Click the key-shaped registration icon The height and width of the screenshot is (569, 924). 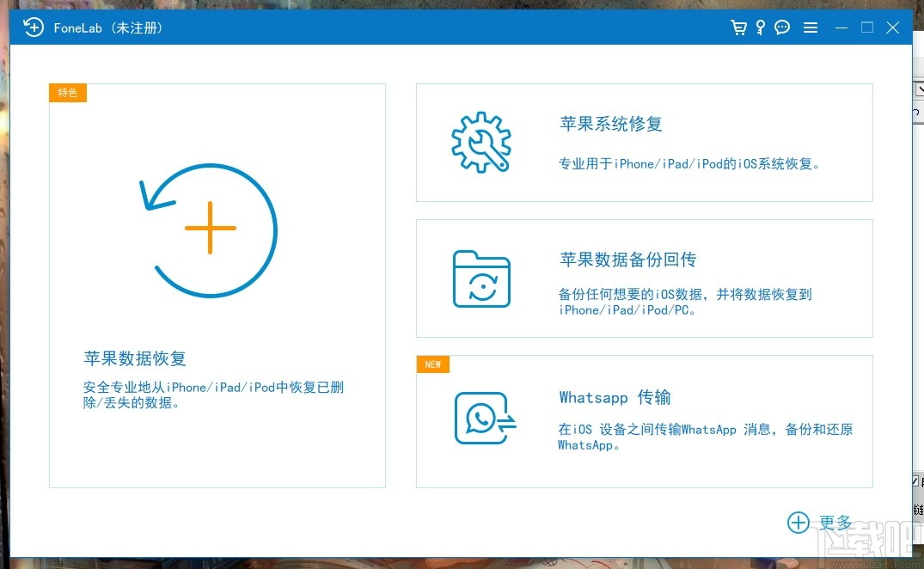point(759,27)
